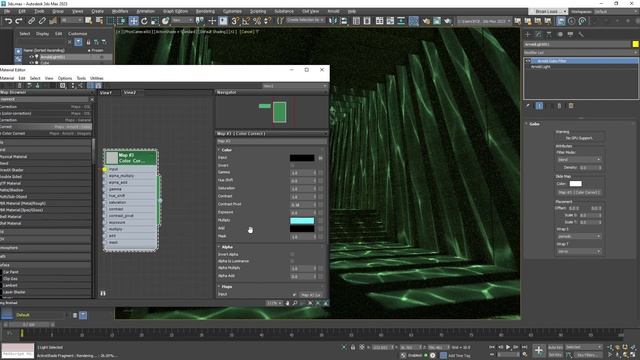
Task: Open the Filter Mode dropdown in Gobo rollout
Action: (579, 160)
